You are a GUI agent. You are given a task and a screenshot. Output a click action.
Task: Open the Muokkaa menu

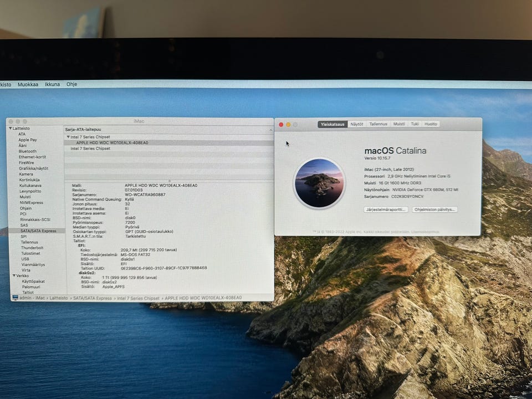(28, 84)
